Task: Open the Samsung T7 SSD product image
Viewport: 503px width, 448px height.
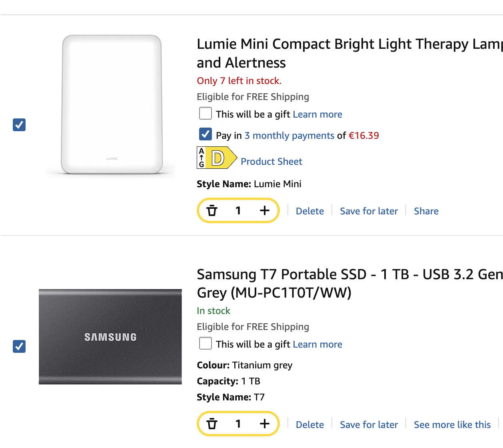Action: pyautogui.click(x=110, y=337)
